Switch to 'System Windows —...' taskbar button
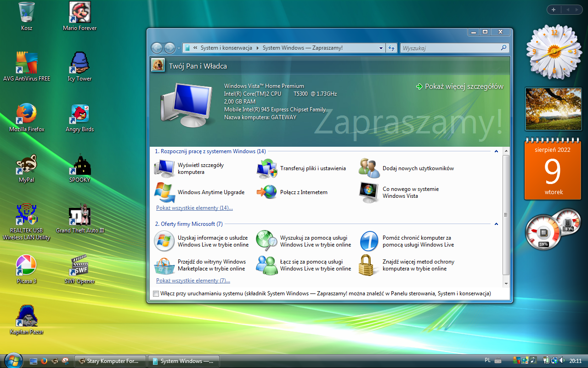 (184, 361)
